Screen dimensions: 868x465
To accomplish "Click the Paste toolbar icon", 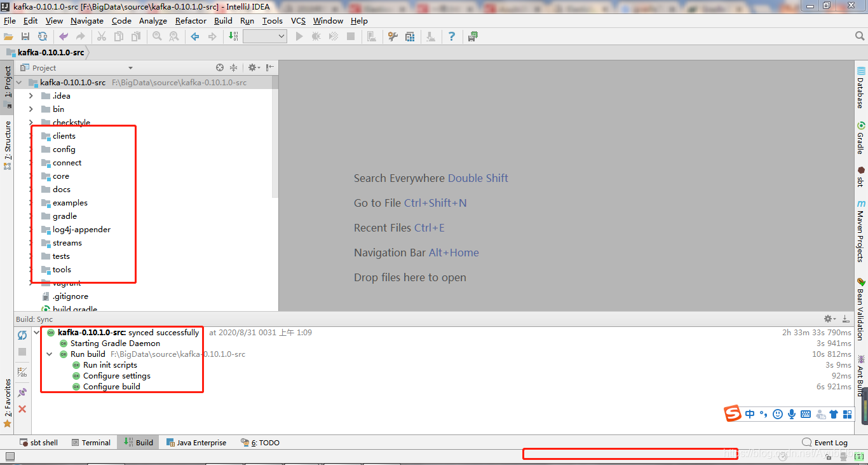I will click(135, 37).
